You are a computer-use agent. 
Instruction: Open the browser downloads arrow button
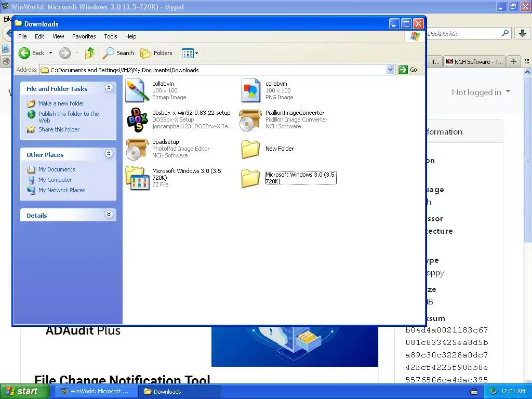(523, 33)
